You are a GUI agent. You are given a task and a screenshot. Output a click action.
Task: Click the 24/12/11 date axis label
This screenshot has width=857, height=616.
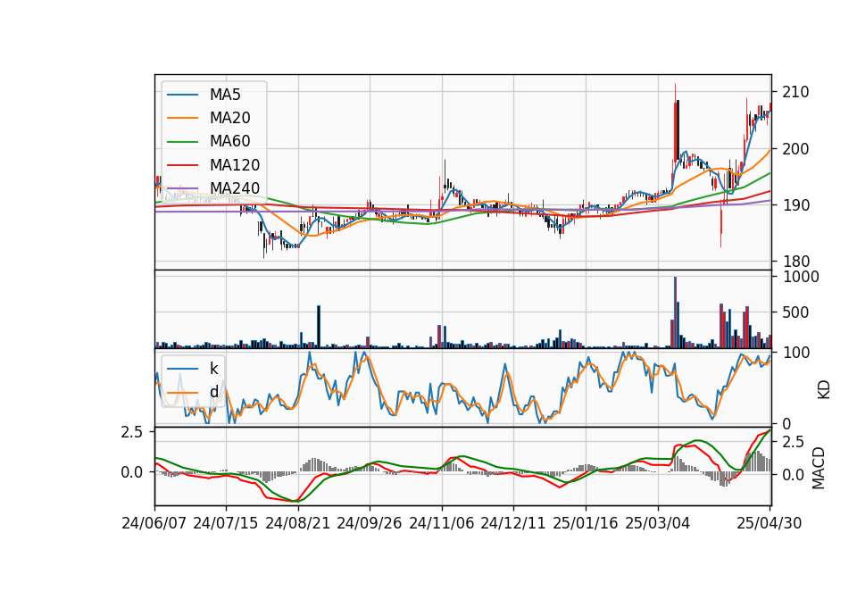(513, 523)
